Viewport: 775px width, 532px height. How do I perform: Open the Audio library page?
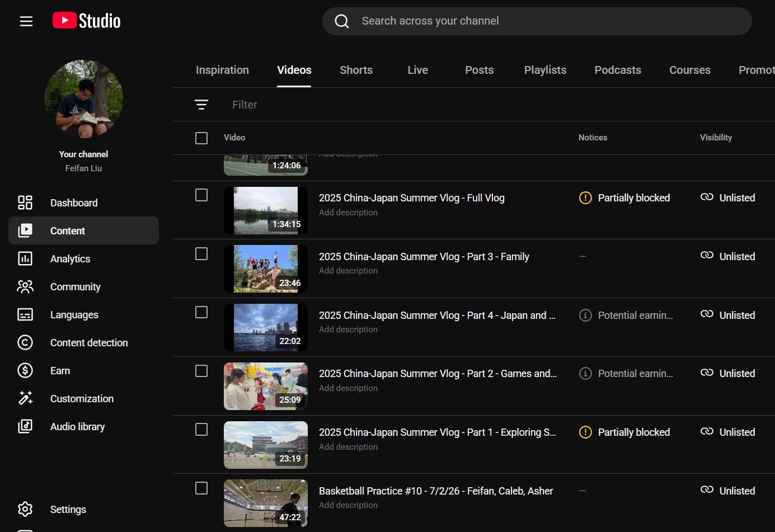(84, 426)
